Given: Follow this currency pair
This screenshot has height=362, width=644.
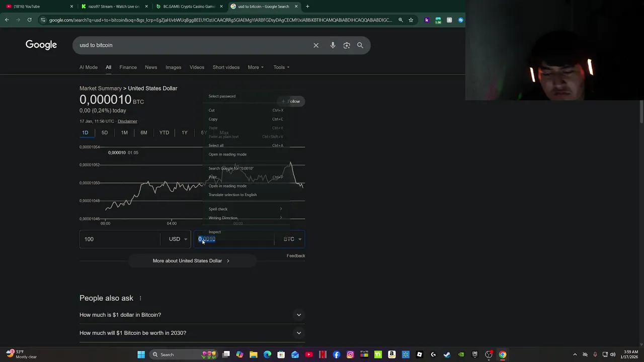Looking at the screenshot, I should (x=291, y=102).
